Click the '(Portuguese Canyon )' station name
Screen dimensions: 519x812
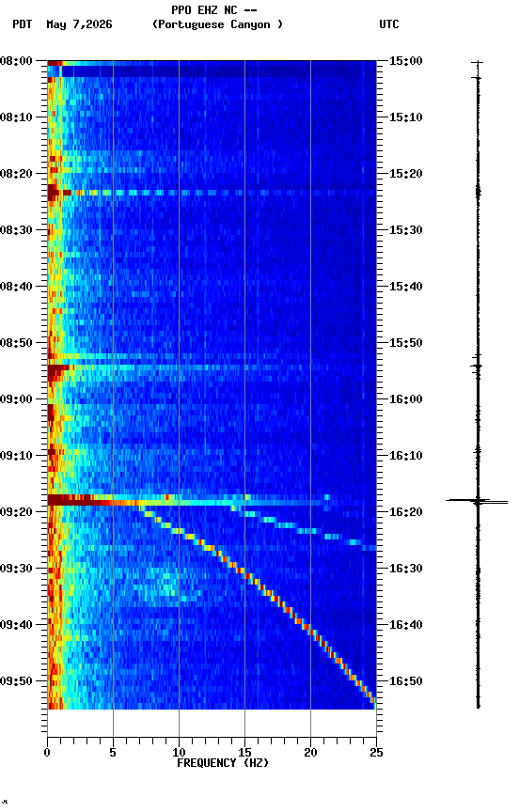(217, 24)
